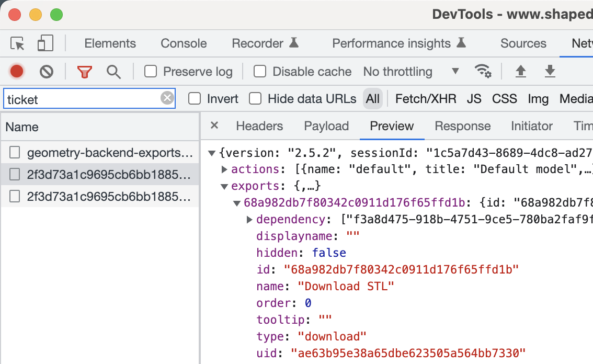Click the inspect element picker icon
Viewport: 593px width, 364px height.
(x=18, y=43)
